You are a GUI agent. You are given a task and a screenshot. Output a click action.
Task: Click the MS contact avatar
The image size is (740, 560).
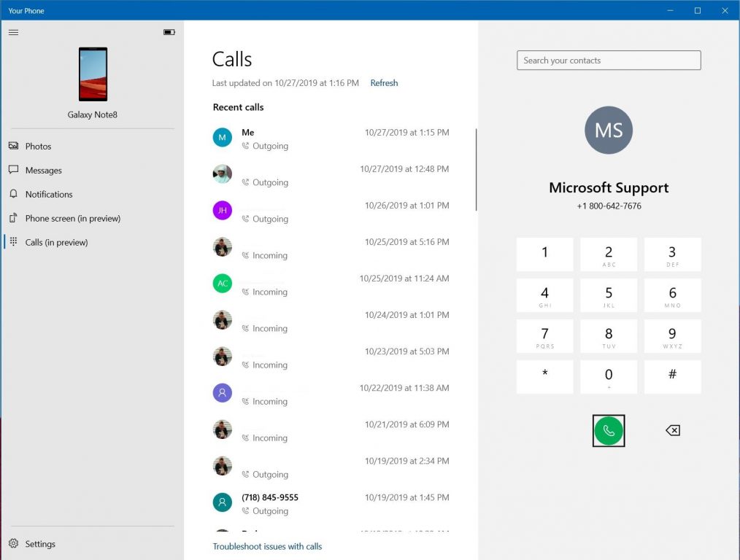coord(609,131)
